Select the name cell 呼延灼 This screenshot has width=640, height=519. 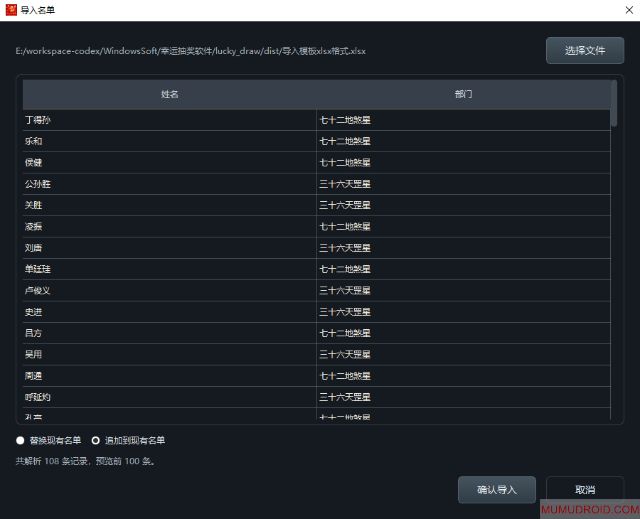(x=169, y=397)
